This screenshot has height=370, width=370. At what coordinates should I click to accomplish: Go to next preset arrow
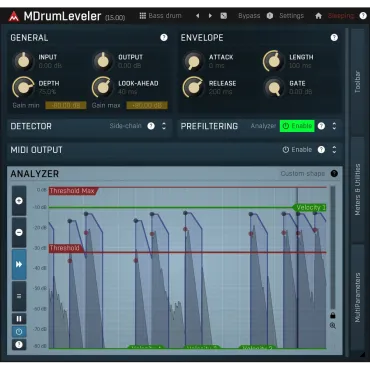coord(210,16)
